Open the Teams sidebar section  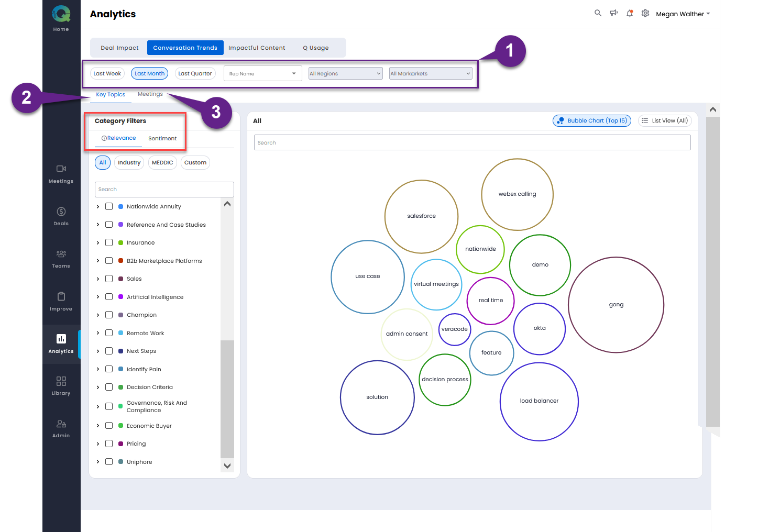tap(61, 259)
